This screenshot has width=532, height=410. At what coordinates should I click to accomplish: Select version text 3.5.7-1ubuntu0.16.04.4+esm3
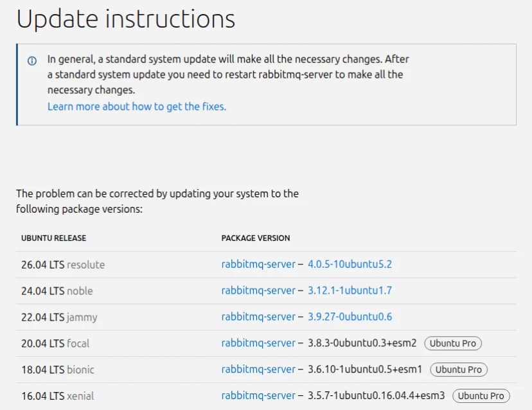click(x=376, y=396)
